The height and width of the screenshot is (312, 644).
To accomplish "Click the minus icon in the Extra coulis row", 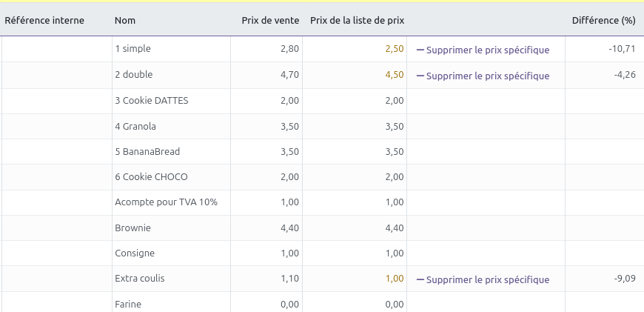I will pyautogui.click(x=420, y=279).
